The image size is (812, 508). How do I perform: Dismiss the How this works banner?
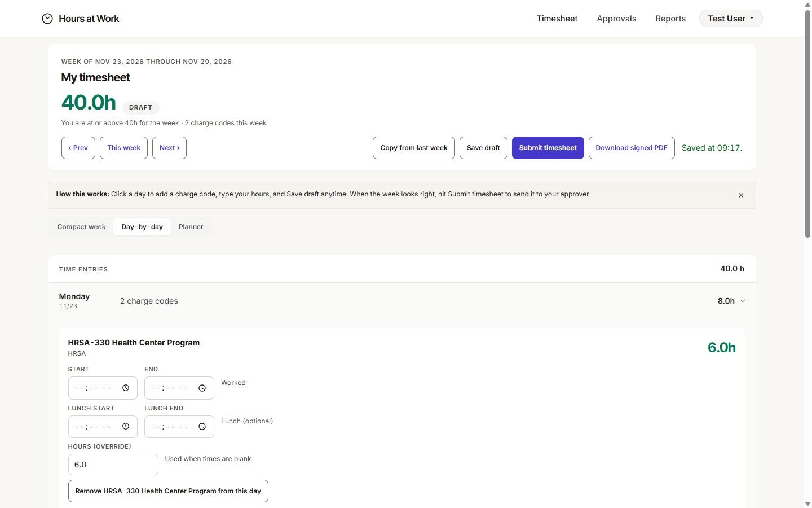click(741, 195)
